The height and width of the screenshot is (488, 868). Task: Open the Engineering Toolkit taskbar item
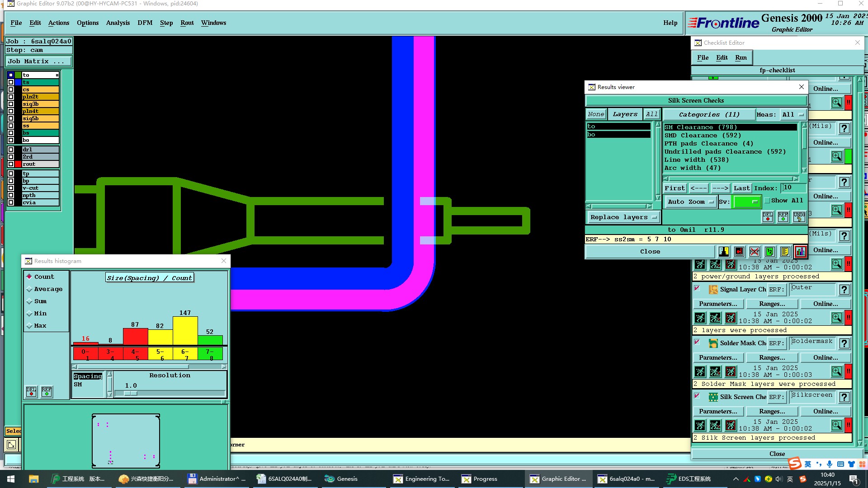pyautogui.click(x=421, y=479)
